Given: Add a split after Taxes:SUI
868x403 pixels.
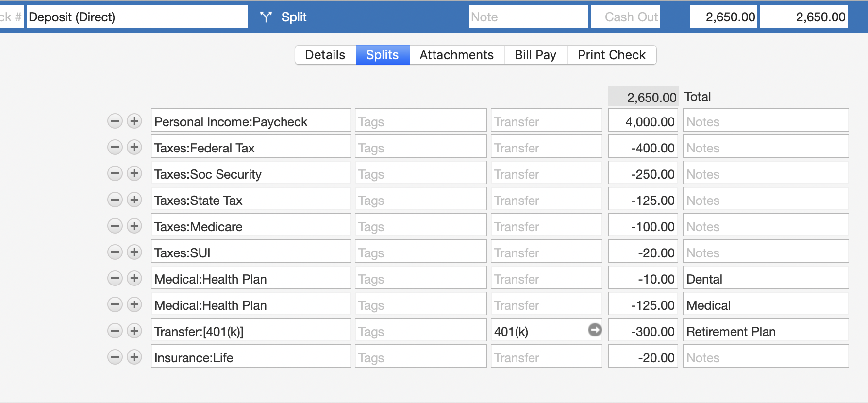Looking at the screenshot, I should pos(134,252).
